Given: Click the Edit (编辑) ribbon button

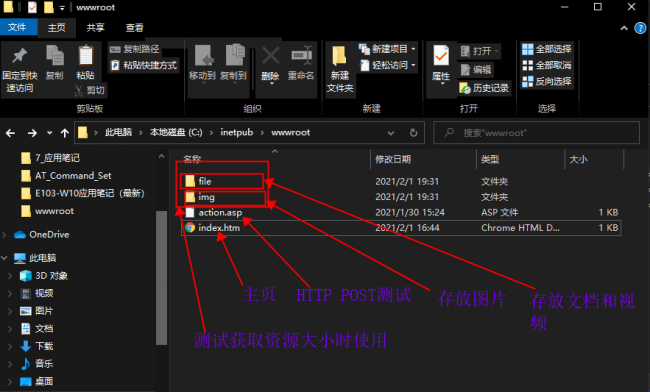Looking at the screenshot, I should tap(476, 70).
